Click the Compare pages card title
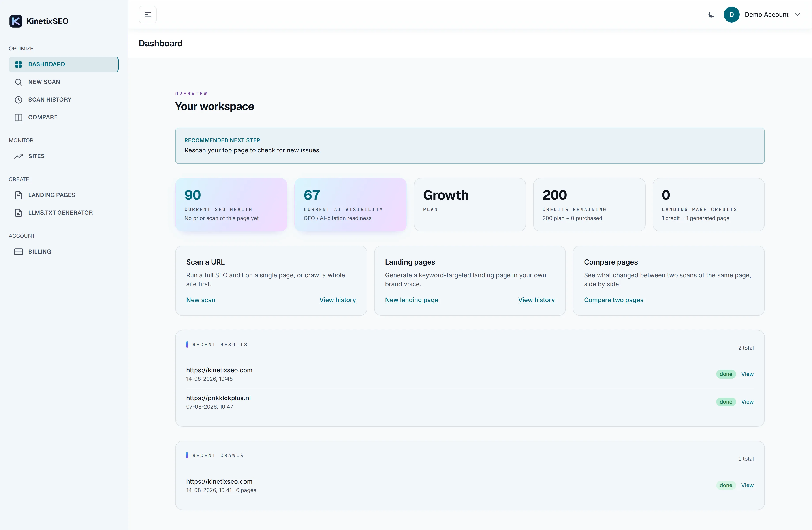 point(611,262)
